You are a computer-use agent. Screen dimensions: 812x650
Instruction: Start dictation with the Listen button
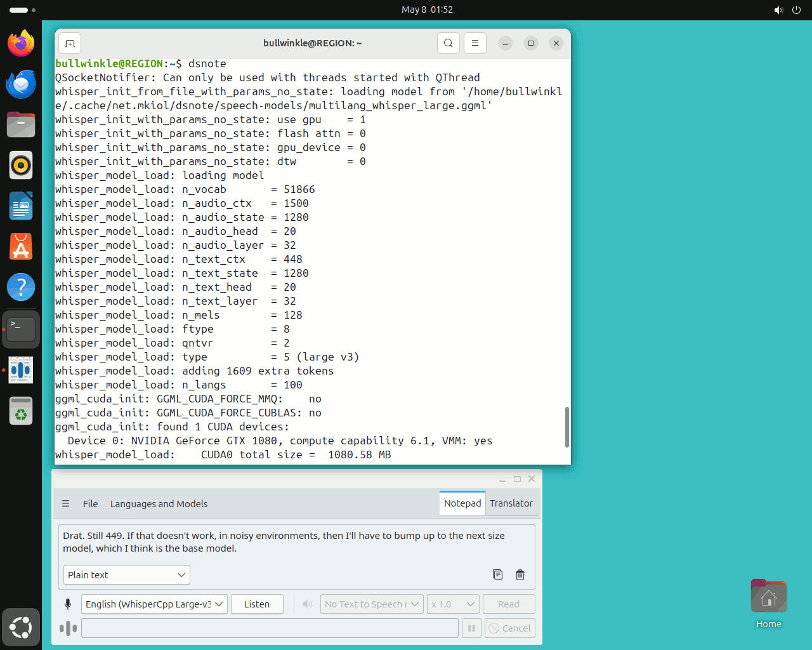(x=257, y=604)
